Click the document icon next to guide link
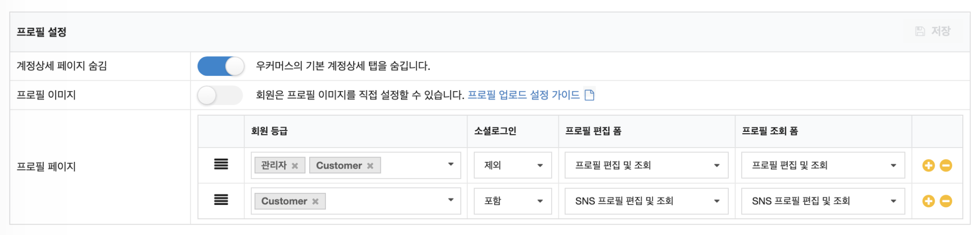This screenshot has width=980, height=235. tap(590, 95)
